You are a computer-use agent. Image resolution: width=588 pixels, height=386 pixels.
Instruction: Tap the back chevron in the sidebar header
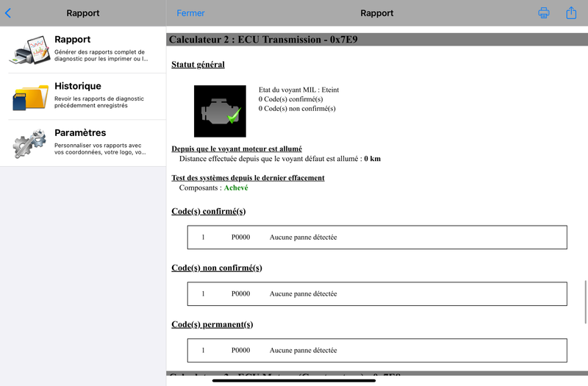point(8,13)
